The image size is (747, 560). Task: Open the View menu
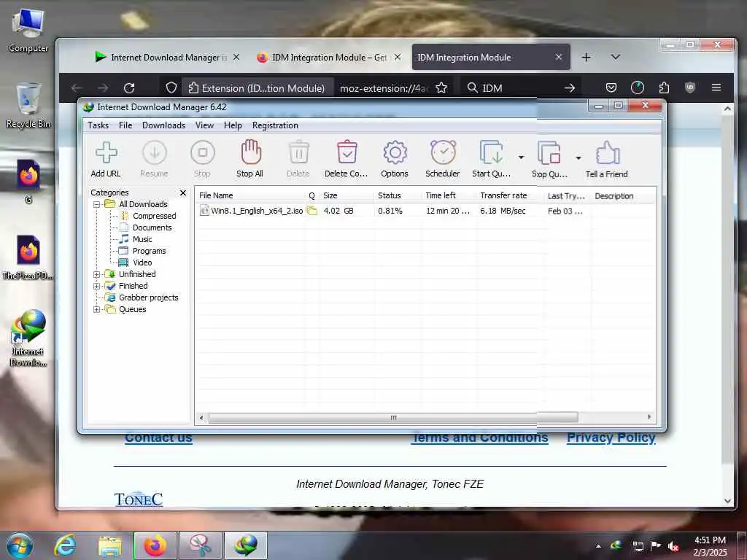(x=204, y=125)
